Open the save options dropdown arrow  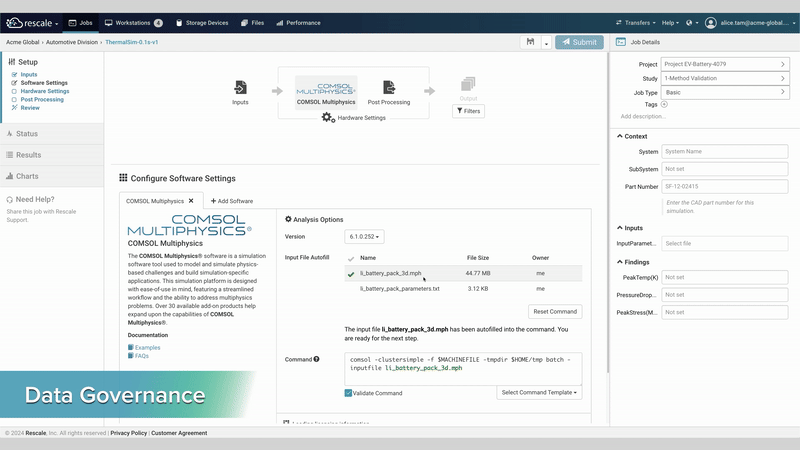tap(546, 43)
